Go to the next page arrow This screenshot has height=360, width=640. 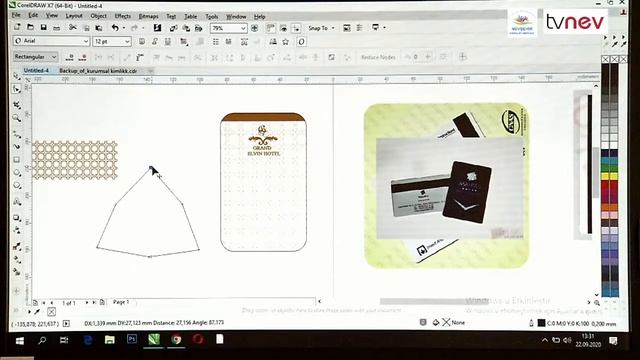point(87,302)
